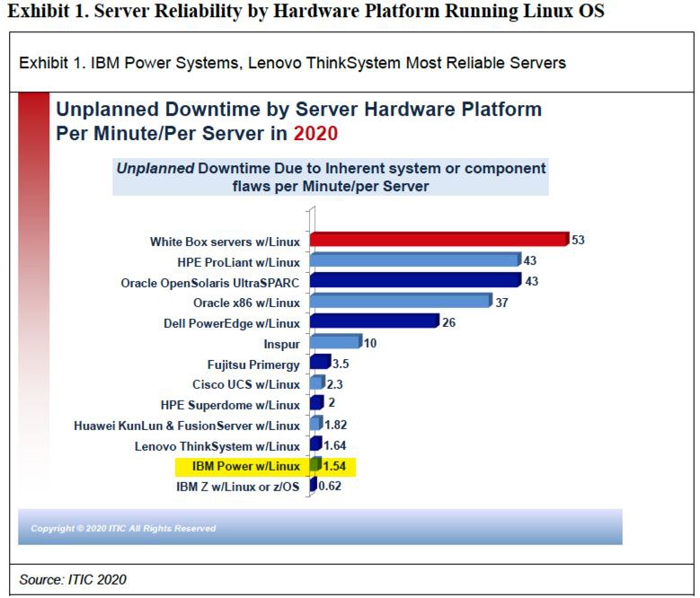The width and height of the screenshot is (700, 598).
Task: Click the value '1.64'
Action: [334, 445]
